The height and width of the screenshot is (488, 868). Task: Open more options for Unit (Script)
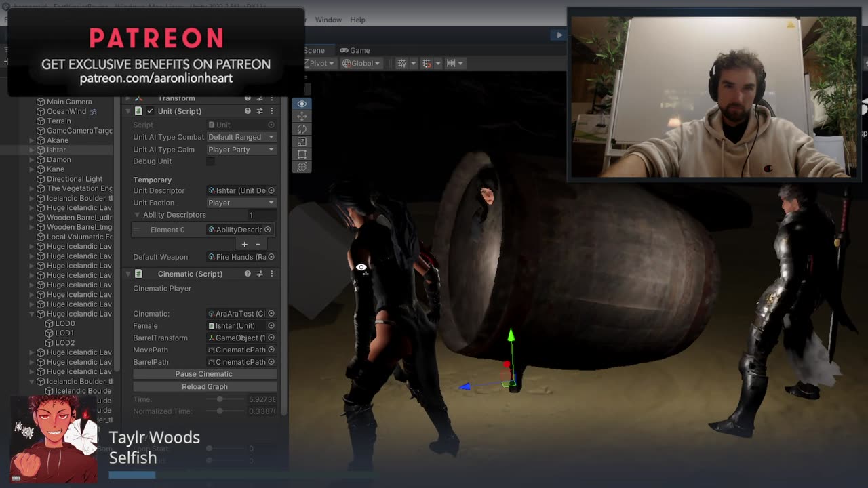tap(272, 111)
